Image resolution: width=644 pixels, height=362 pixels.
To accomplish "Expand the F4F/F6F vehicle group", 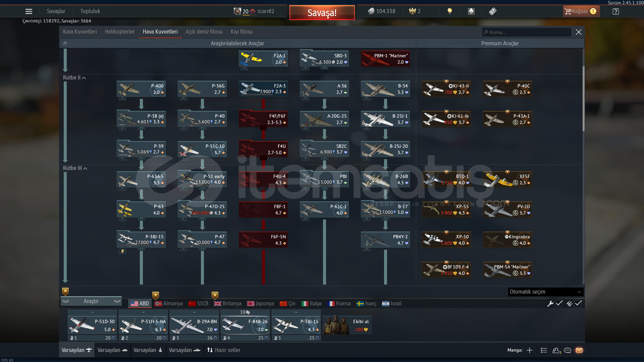I will click(x=263, y=119).
